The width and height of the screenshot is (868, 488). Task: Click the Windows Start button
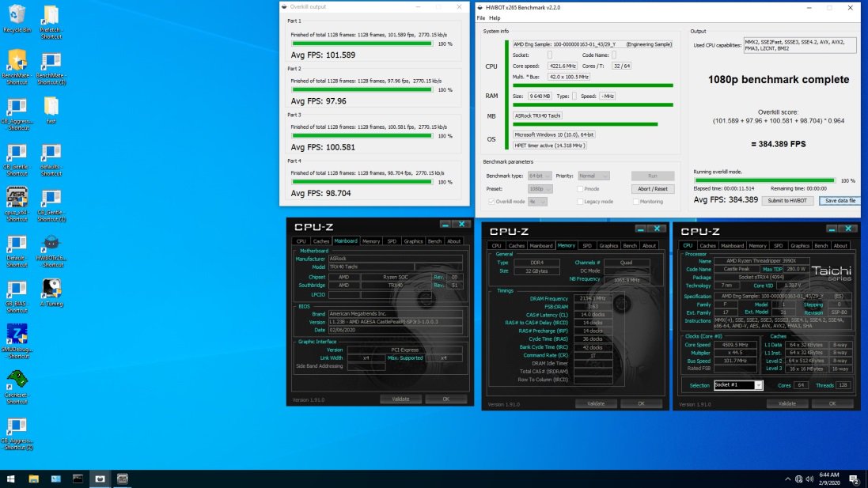[11, 479]
